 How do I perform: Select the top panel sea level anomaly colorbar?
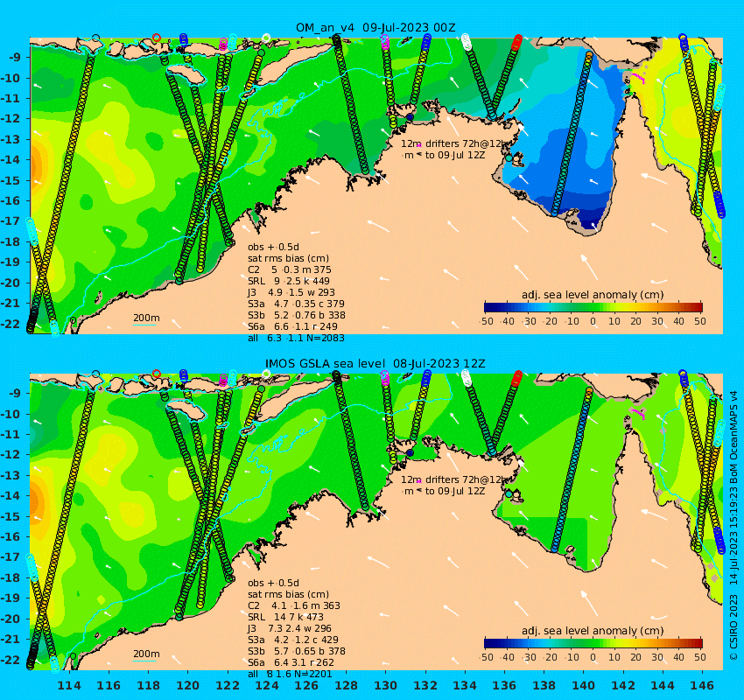click(593, 307)
